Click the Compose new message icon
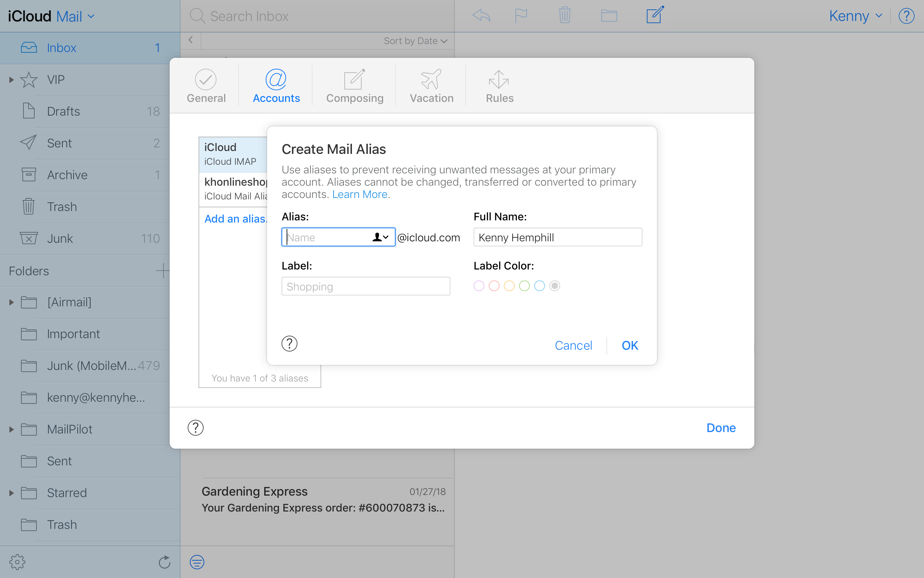924x578 pixels. click(655, 14)
